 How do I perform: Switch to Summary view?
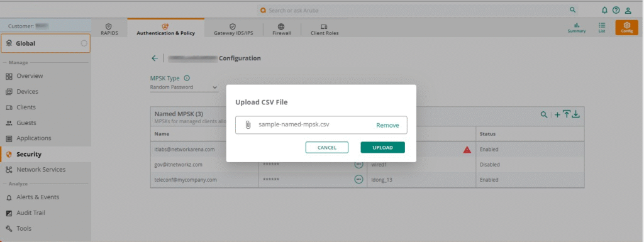point(577,28)
